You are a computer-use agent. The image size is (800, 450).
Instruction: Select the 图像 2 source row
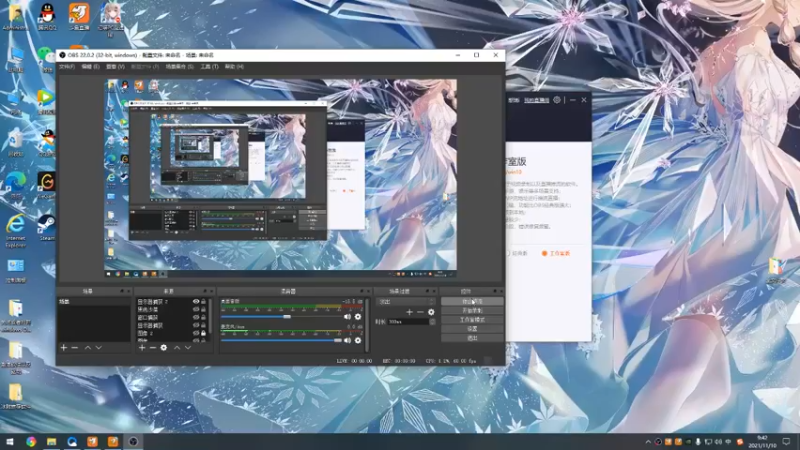[171, 333]
